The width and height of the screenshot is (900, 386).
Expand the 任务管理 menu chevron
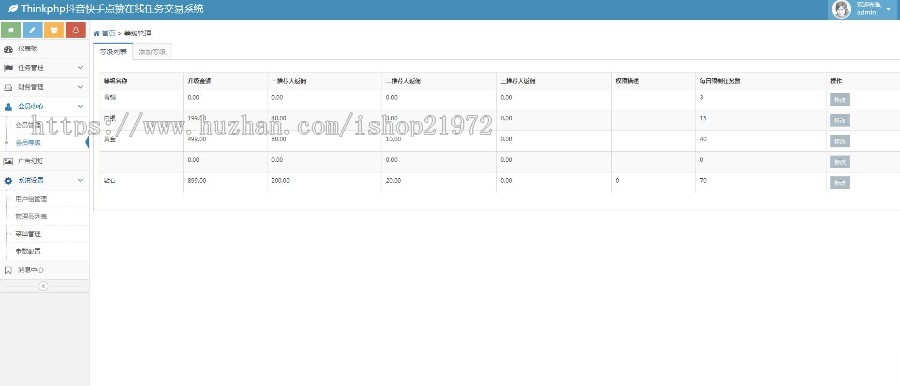coord(80,68)
